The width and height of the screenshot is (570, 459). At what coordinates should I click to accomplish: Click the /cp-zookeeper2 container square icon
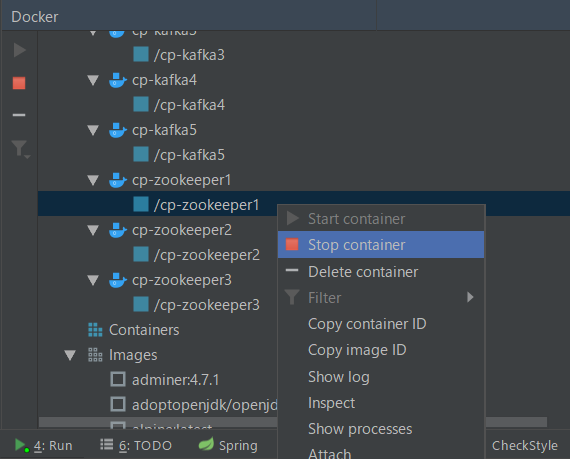click(x=141, y=254)
